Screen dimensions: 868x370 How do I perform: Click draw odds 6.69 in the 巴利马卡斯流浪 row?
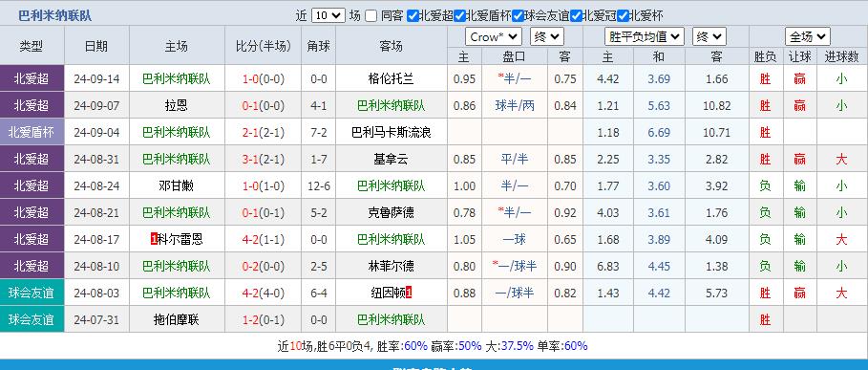pos(659,132)
